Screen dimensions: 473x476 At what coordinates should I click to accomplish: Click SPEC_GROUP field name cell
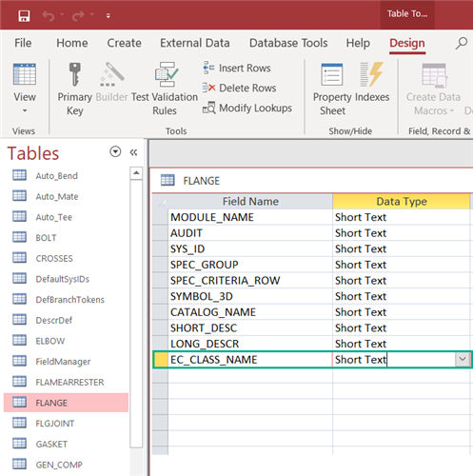(250, 265)
